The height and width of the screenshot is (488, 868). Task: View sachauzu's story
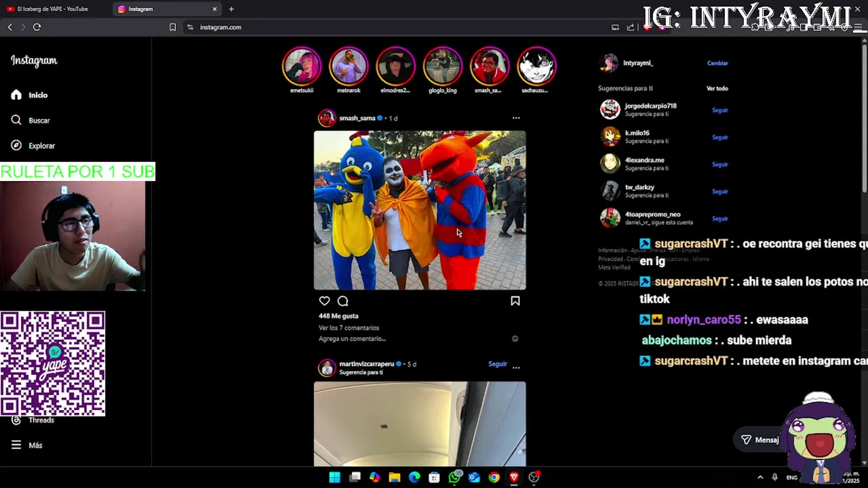[x=536, y=66]
